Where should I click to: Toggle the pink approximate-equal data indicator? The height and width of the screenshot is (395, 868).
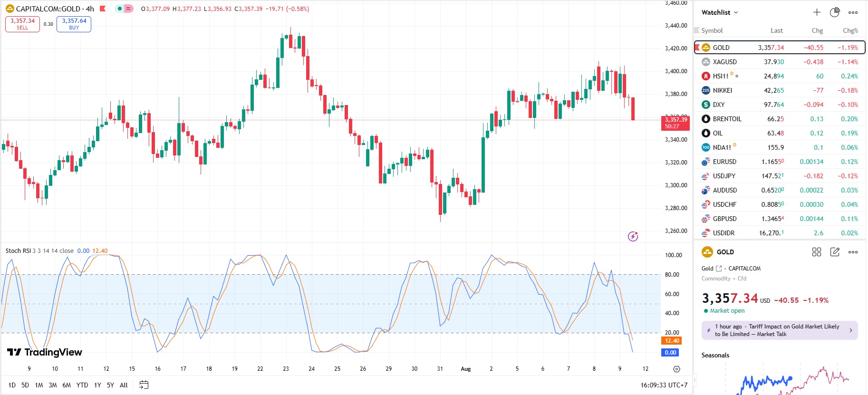tap(128, 9)
